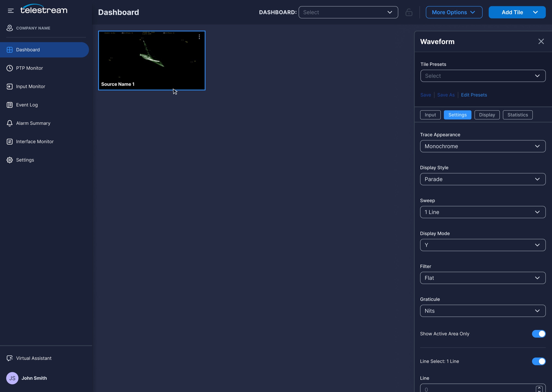This screenshot has height=392, width=552.
Task: Toggle Line Select 1 Line switch
Action: pos(538,361)
